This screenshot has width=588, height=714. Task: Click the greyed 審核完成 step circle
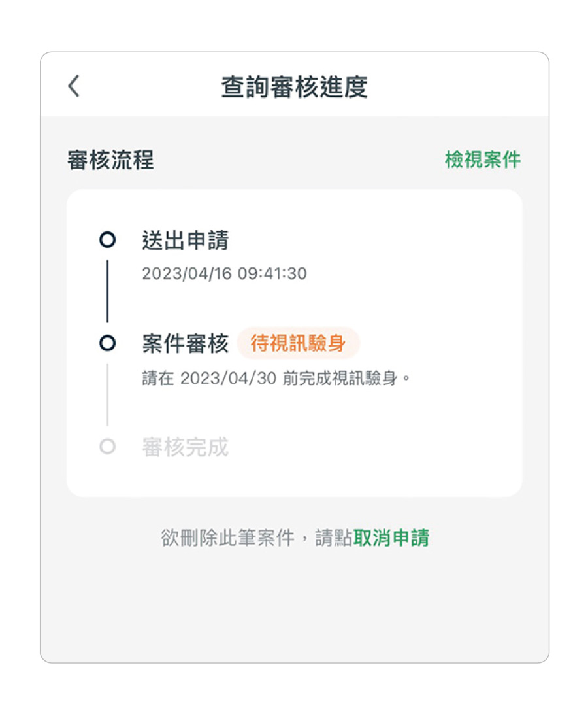point(107,447)
